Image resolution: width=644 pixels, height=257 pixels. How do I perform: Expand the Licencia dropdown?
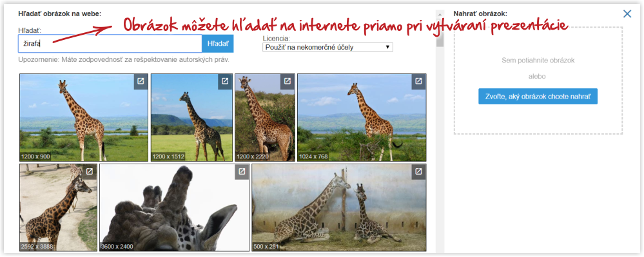327,47
